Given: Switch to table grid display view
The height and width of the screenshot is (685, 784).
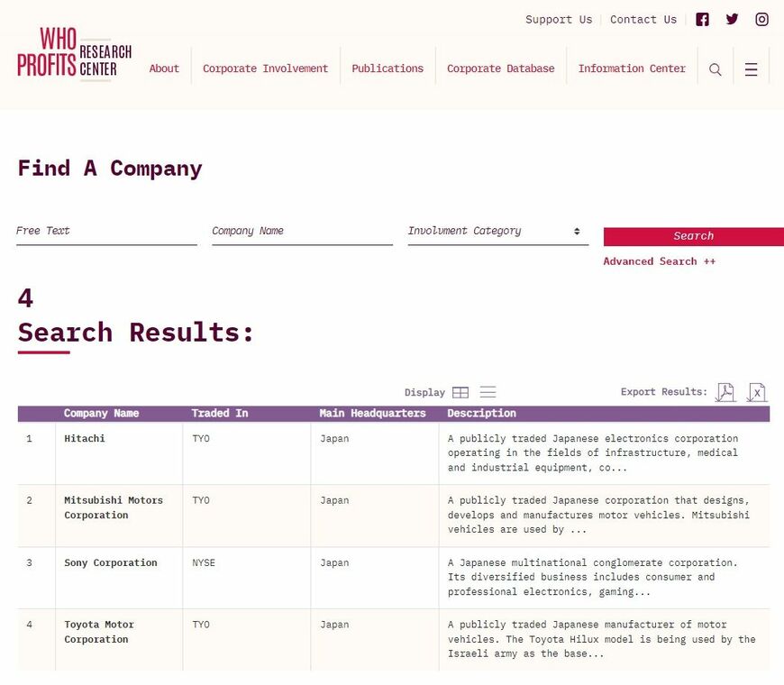Looking at the screenshot, I should (x=460, y=392).
